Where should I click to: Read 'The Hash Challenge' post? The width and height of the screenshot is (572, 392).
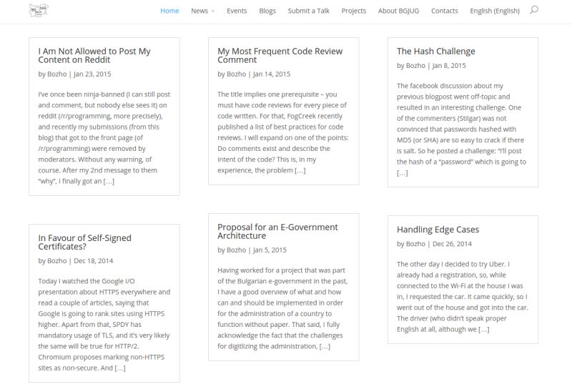coord(436,51)
